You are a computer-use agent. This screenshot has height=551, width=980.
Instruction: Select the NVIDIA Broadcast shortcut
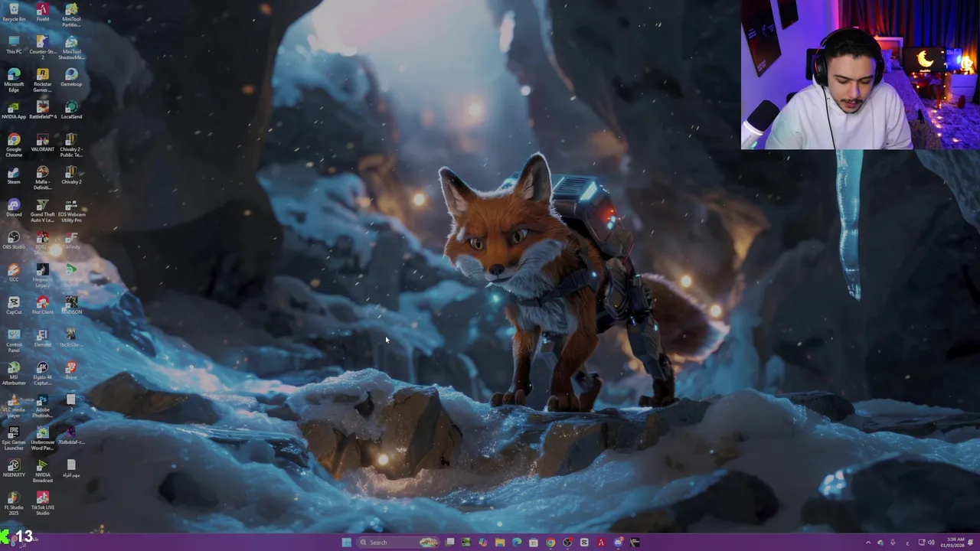[x=42, y=471]
